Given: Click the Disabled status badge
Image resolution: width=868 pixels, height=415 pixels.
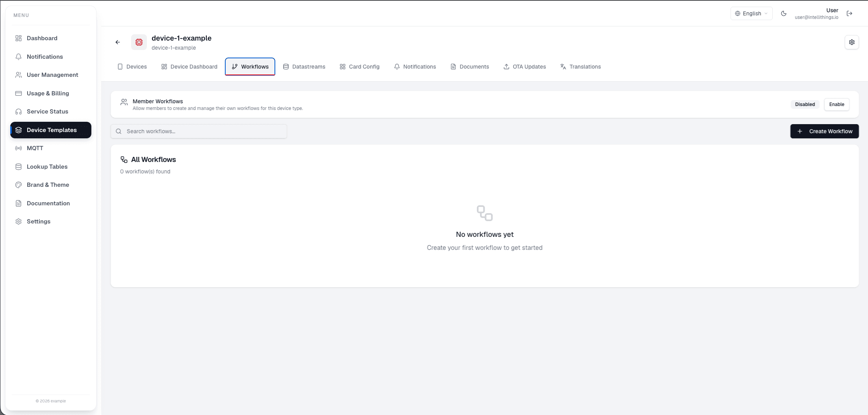Looking at the screenshot, I should point(805,104).
